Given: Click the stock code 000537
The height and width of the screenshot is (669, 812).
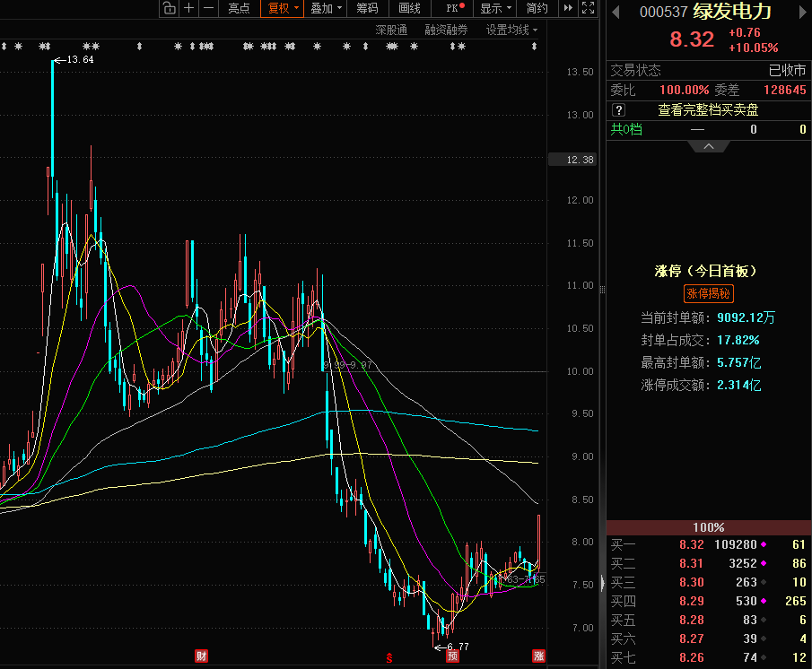Looking at the screenshot, I should pos(663,12).
